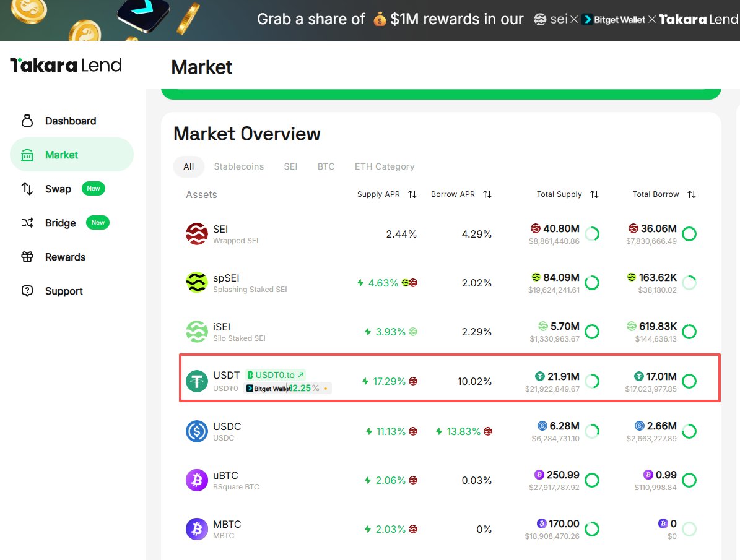Switch to the BTC category tab
The height and width of the screenshot is (560, 740).
click(x=326, y=166)
